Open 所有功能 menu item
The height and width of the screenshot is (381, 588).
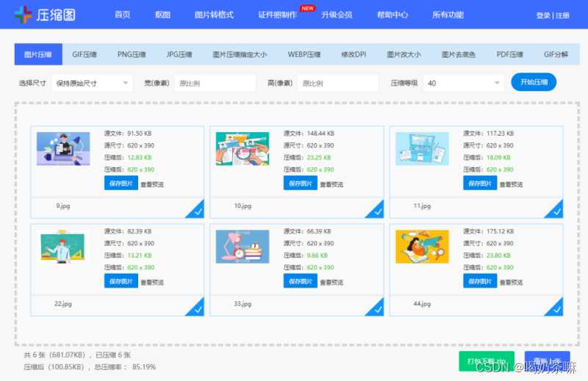pos(448,15)
